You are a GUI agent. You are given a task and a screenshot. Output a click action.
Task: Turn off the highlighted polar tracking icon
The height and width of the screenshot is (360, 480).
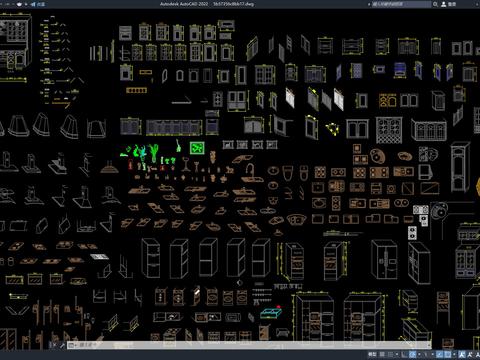[x=412, y=354]
